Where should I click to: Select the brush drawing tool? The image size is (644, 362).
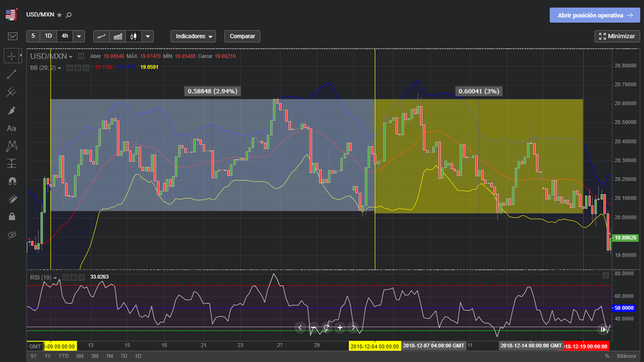[12, 110]
